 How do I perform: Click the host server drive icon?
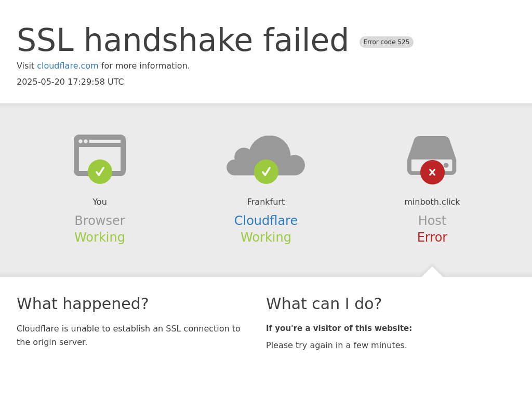click(x=432, y=155)
